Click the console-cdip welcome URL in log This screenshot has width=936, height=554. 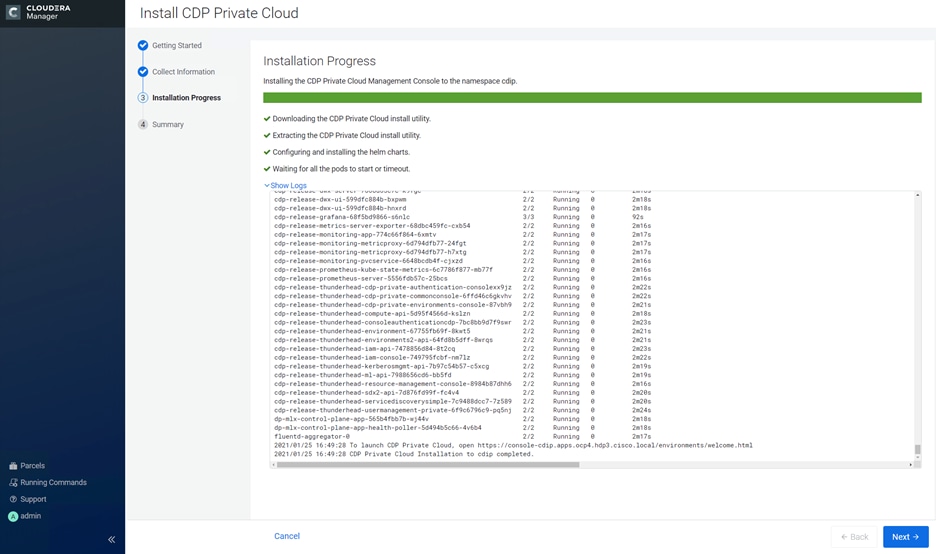point(615,445)
